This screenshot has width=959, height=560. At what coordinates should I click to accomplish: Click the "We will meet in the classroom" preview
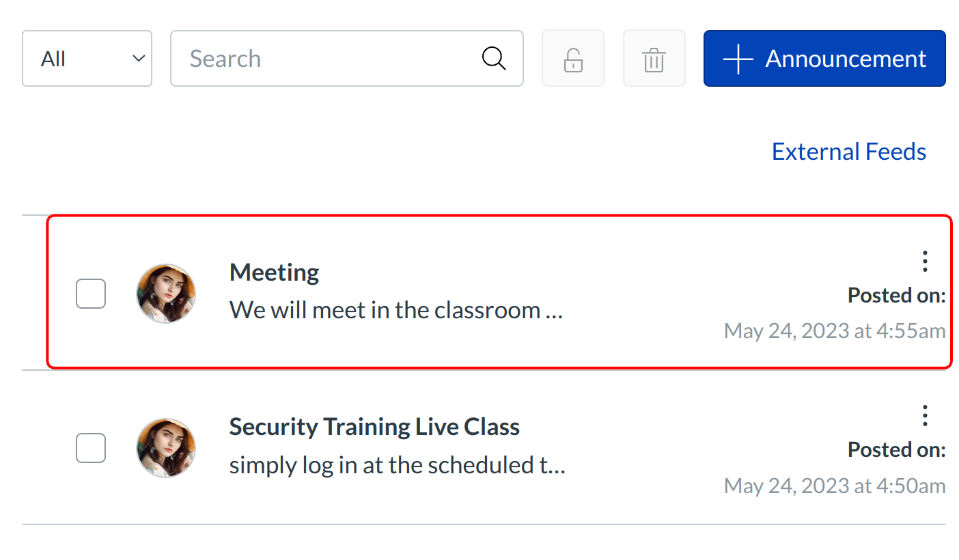[x=395, y=311]
